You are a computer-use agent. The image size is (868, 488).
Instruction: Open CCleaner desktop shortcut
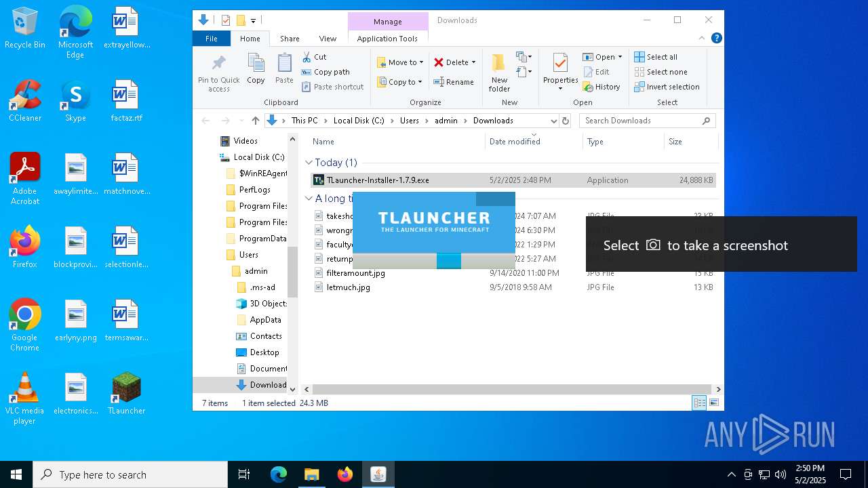(x=25, y=101)
